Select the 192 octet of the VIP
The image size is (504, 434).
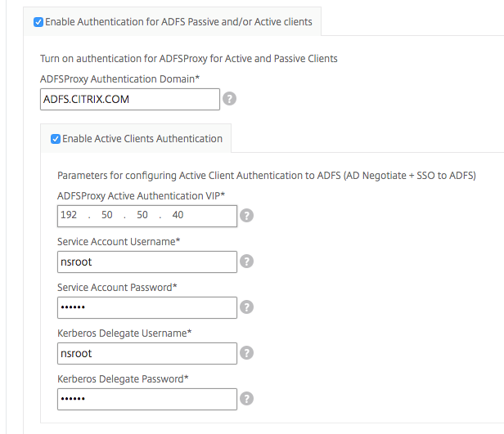[x=69, y=215]
